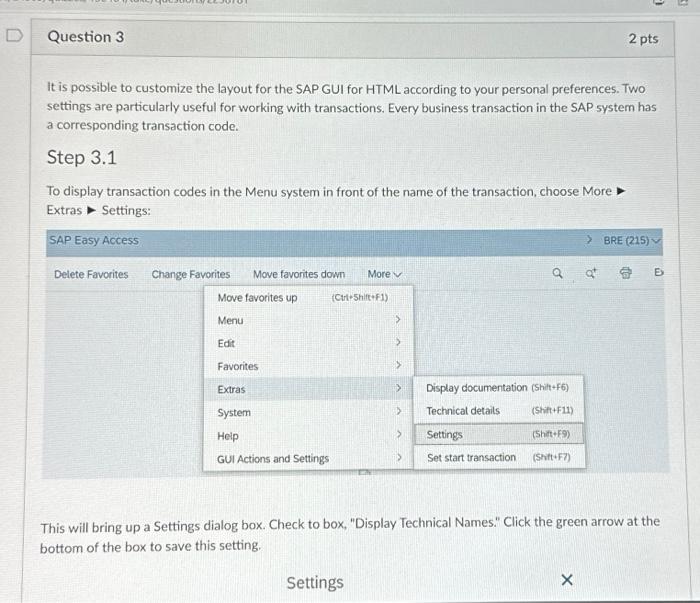Click the (Ctrl+Shift+F1) shortcut text
Screen dimensions: 700x603
tap(359, 297)
